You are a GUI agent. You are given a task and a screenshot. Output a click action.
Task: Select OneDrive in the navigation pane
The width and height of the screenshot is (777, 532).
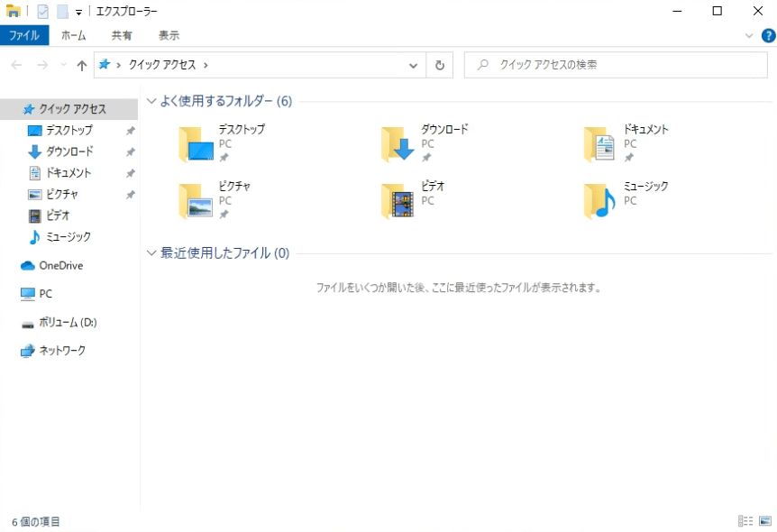pyautogui.click(x=60, y=266)
